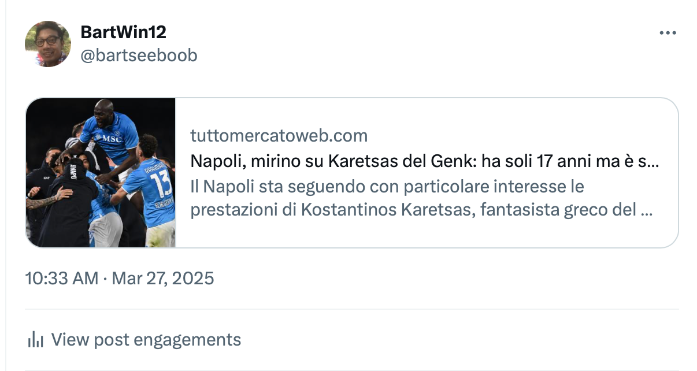
Task: Open the Napoli players thumbnail image
Action: click(x=101, y=172)
